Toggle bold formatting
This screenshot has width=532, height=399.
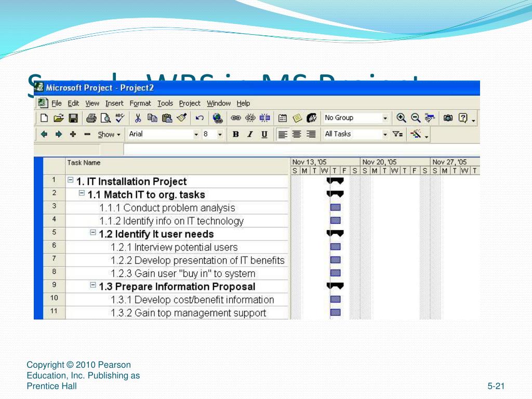pyautogui.click(x=235, y=135)
